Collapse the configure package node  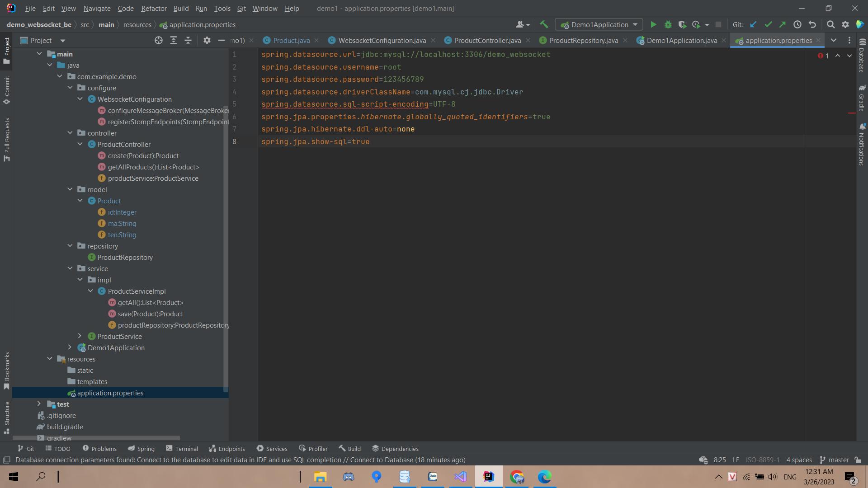tap(70, 88)
